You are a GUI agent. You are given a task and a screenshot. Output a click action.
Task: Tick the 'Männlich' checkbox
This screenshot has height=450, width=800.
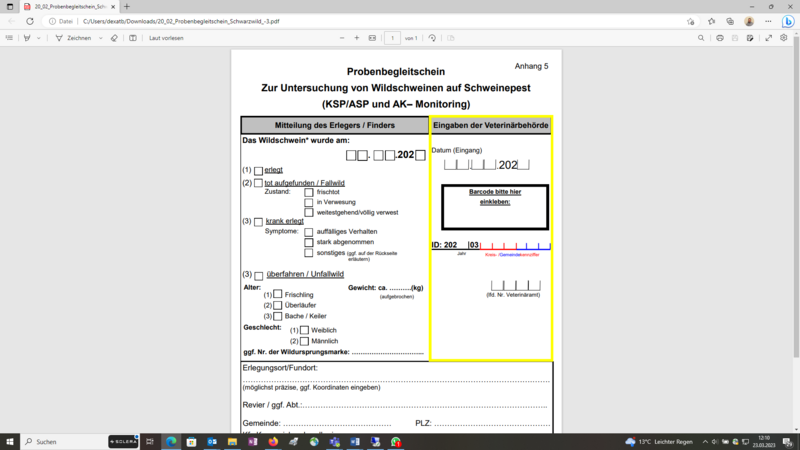pos(305,341)
